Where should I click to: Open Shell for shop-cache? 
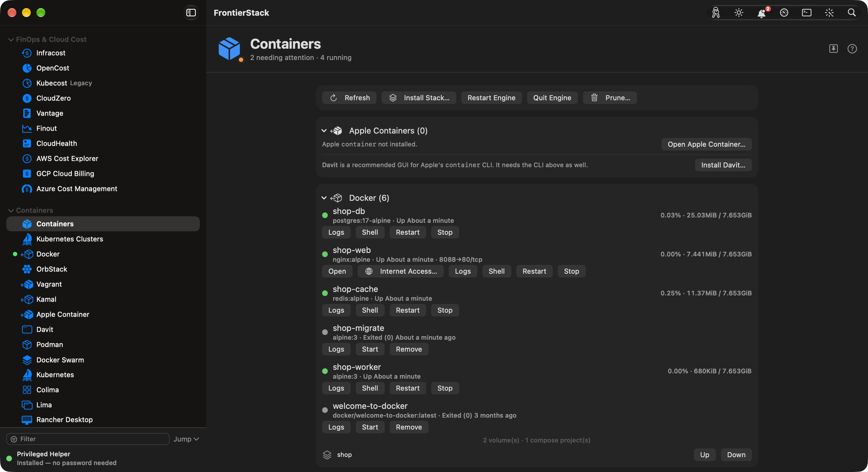tap(370, 310)
